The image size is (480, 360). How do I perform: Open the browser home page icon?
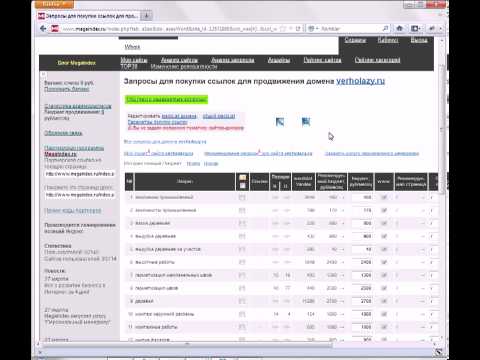pos(399,29)
